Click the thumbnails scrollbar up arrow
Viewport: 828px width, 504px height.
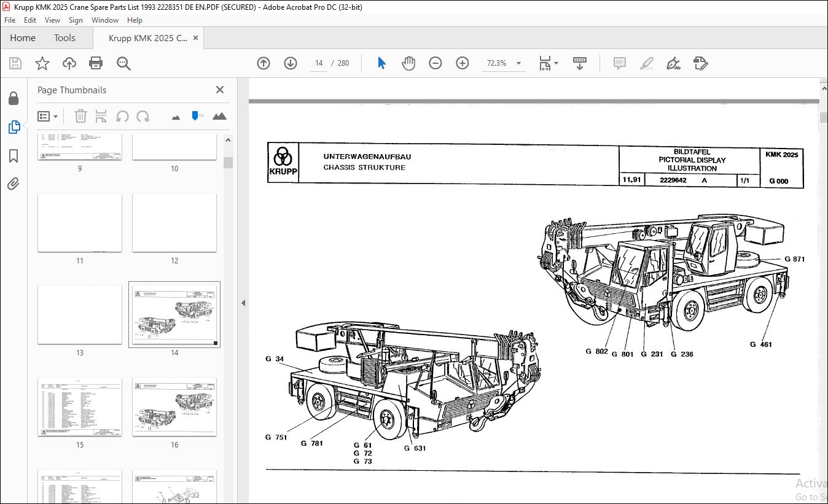click(228, 140)
